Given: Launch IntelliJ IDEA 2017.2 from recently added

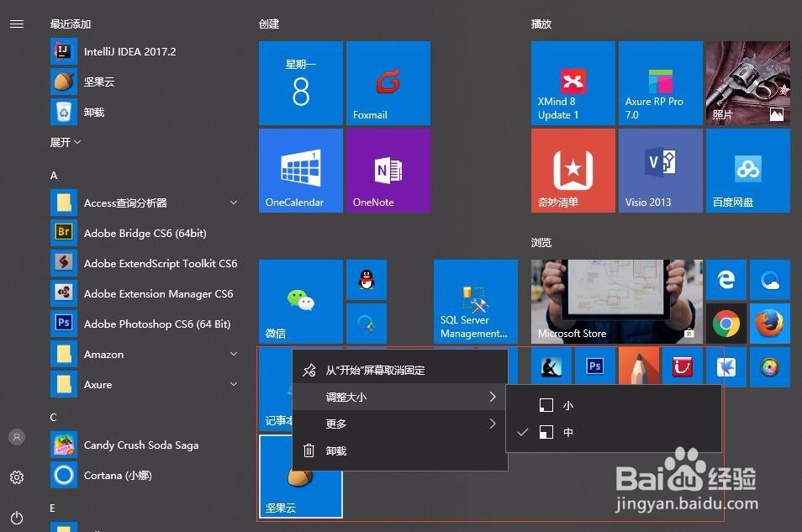Looking at the screenshot, I should [113, 51].
